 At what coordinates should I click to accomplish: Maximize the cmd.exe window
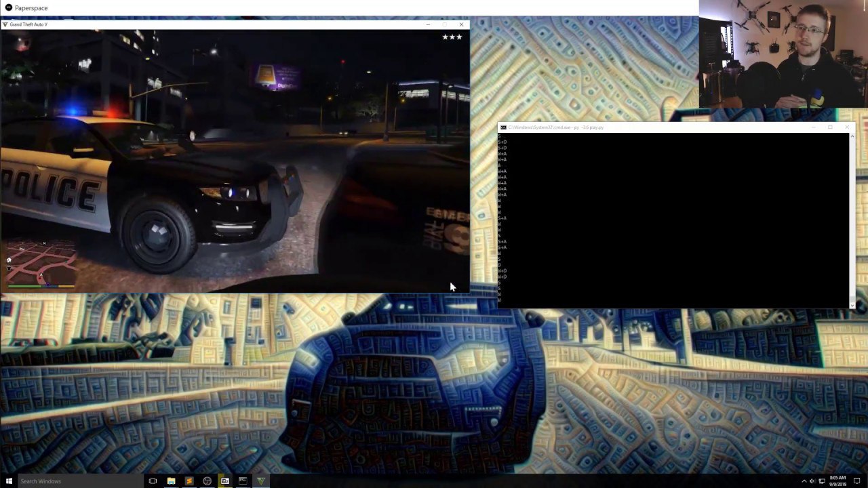[830, 127]
